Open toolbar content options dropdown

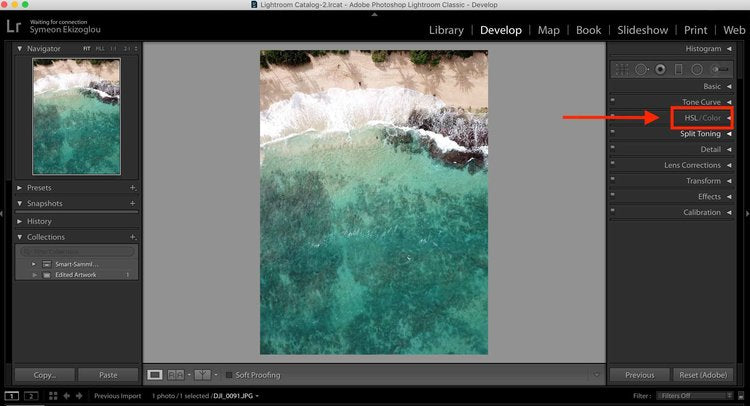click(596, 375)
